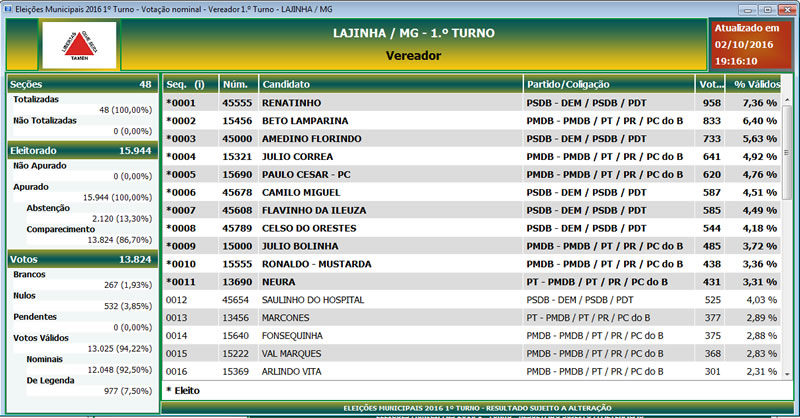
Task: Maximize the election results window
Action: coord(767,10)
